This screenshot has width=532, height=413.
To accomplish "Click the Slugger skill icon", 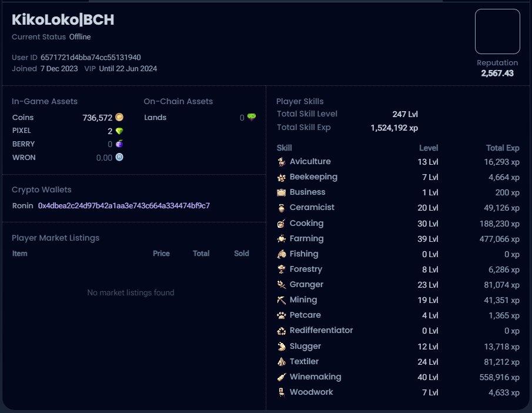I will (281, 347).
